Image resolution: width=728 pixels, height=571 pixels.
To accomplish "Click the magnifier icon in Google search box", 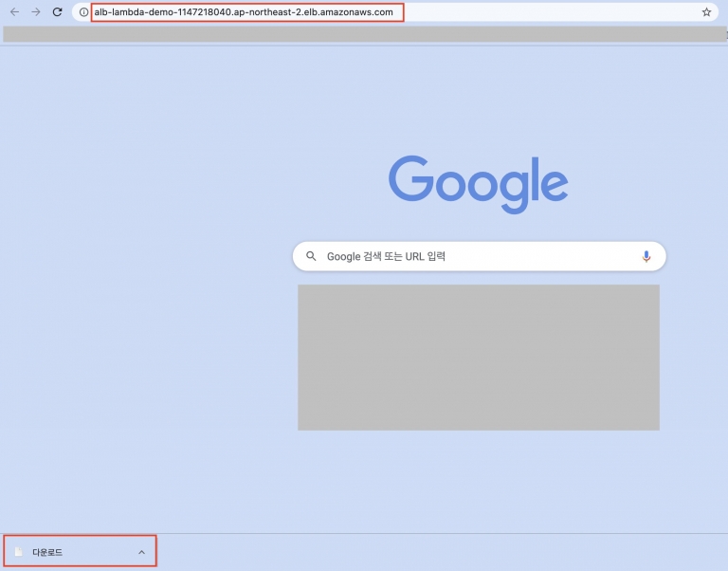I will (x=311, y=256).
